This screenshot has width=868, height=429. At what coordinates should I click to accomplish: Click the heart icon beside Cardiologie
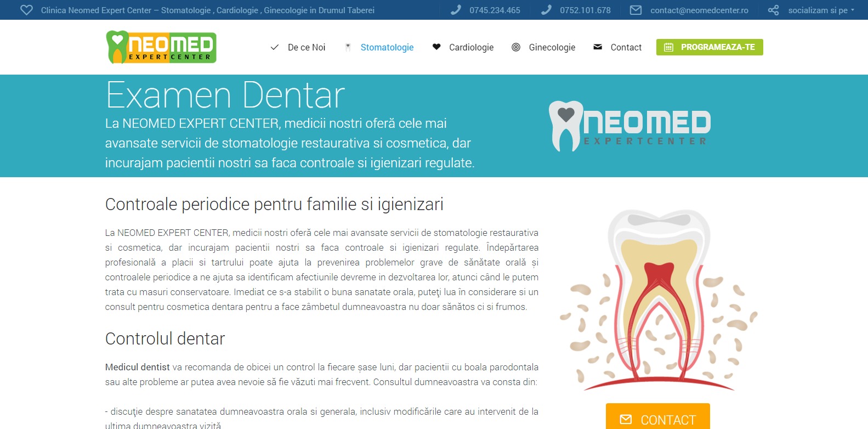(x=436, y=47)
